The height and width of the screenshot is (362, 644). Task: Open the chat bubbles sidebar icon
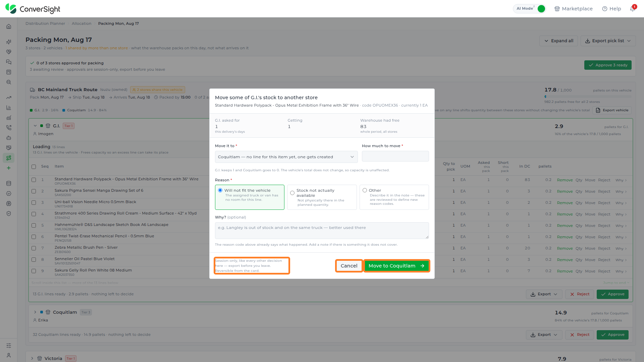(9, 62)
